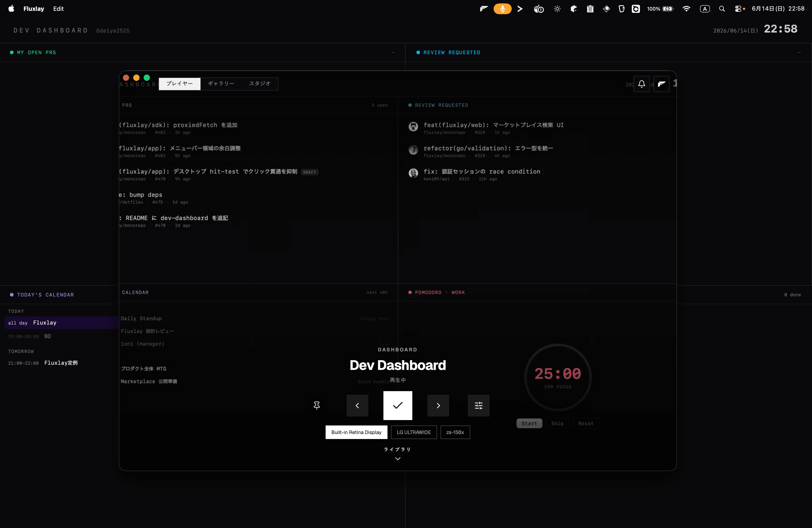Click the input source A icon
Viewport: 812px width, 528px height.
(705, 9)
